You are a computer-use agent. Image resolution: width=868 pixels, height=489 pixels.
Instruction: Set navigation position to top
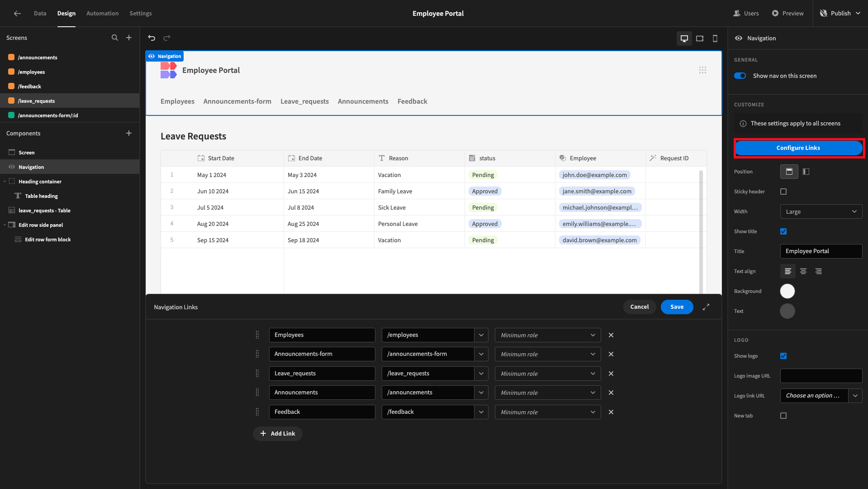tap(789, 172)
